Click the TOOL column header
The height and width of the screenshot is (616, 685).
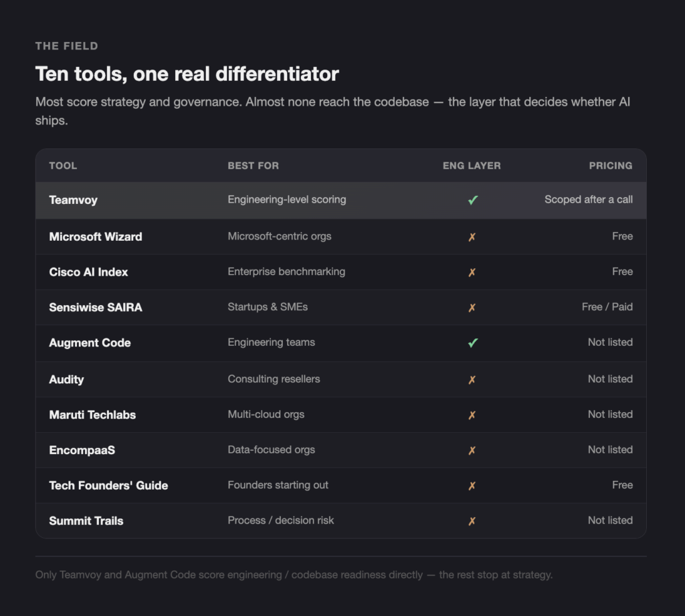pyautogui.click(x=63, y=166)
